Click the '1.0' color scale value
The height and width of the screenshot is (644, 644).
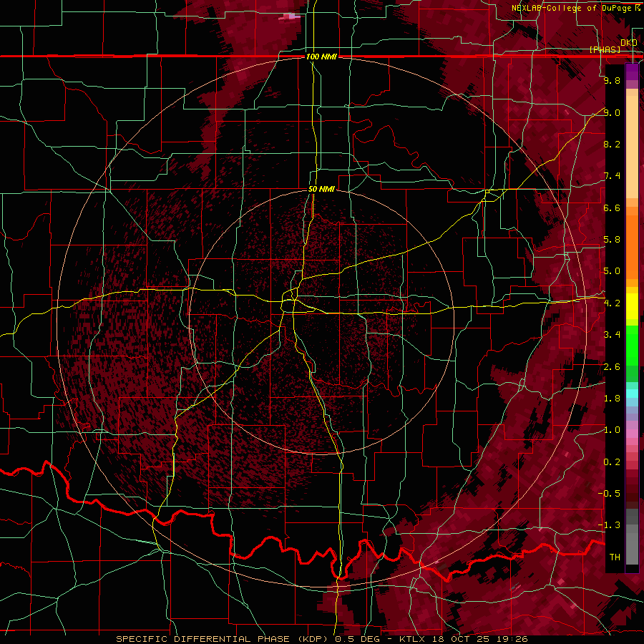click(612, 430)
